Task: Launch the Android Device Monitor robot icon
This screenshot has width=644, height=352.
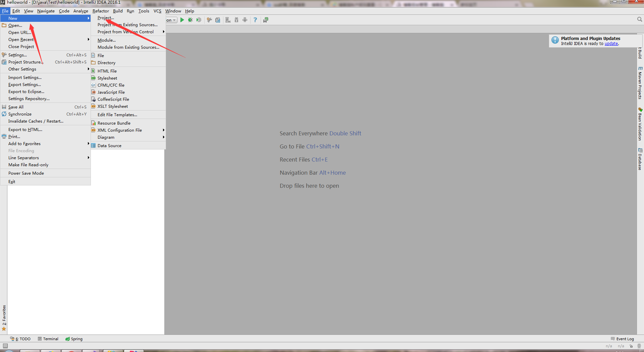Action: coord(245,20)
